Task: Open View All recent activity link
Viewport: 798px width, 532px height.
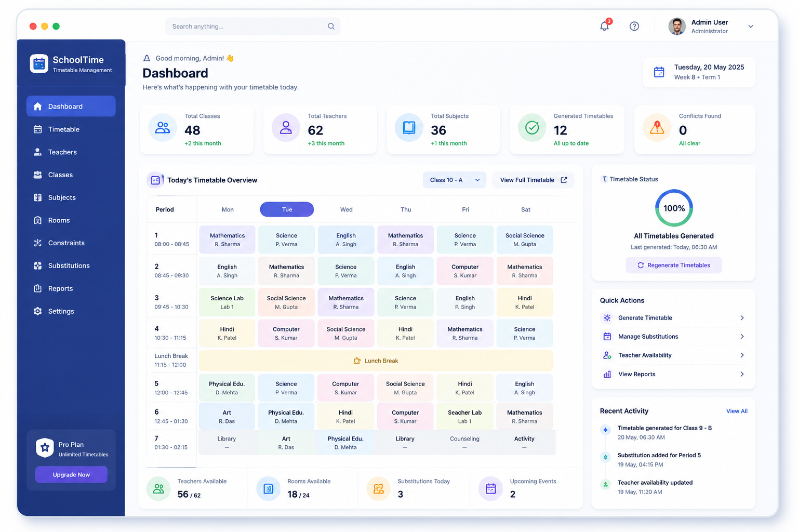Action: (737, 411)
